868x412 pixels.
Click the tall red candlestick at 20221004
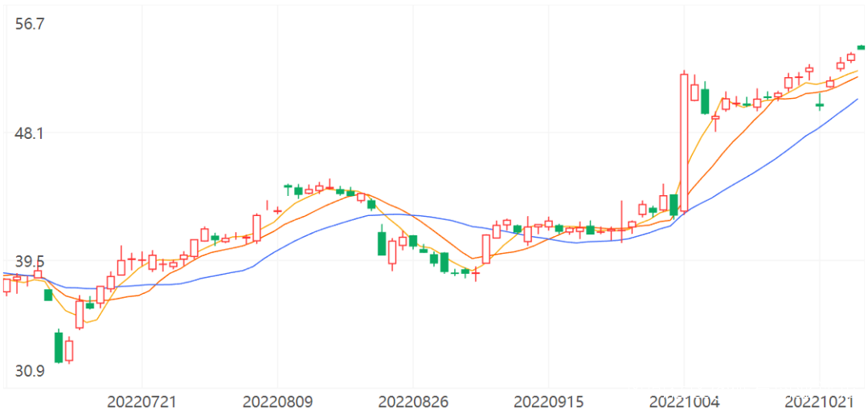click(684, 142)
